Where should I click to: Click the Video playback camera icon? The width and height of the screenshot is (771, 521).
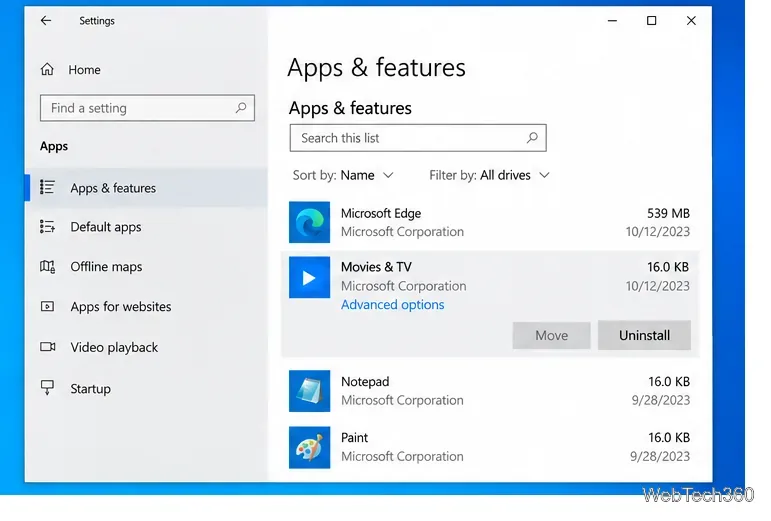coord(48,347)
